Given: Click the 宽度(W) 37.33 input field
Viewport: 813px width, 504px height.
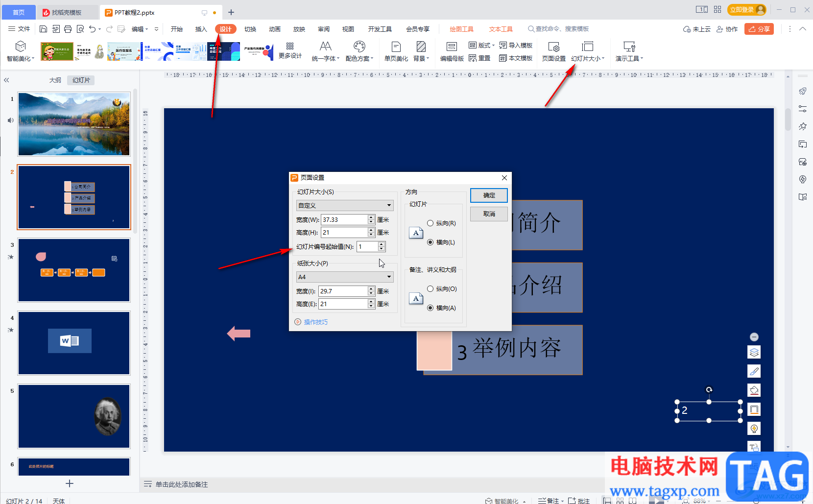Looking at the screenshot, I should point(344,219).
